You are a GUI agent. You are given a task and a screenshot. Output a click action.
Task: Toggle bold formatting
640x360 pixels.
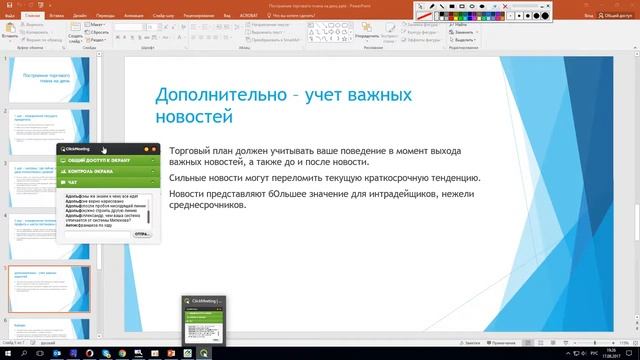coord(118,38)
